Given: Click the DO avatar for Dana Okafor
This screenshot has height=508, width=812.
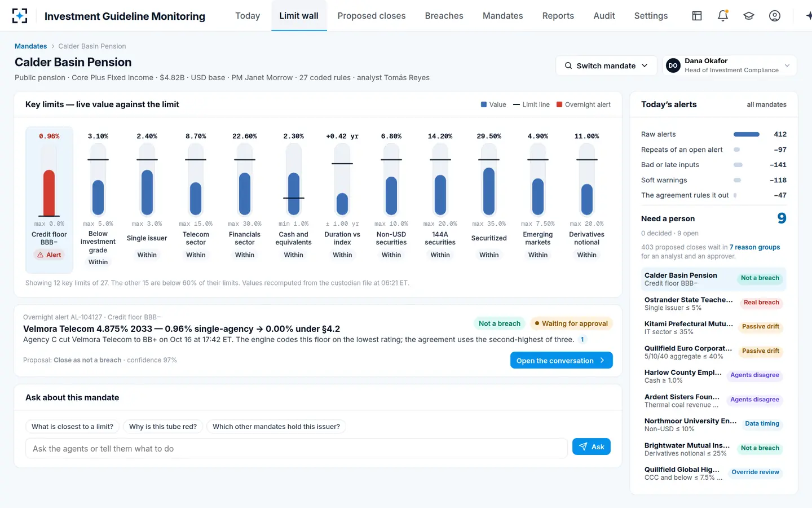Looking at the screenshot, I should 673,65.
